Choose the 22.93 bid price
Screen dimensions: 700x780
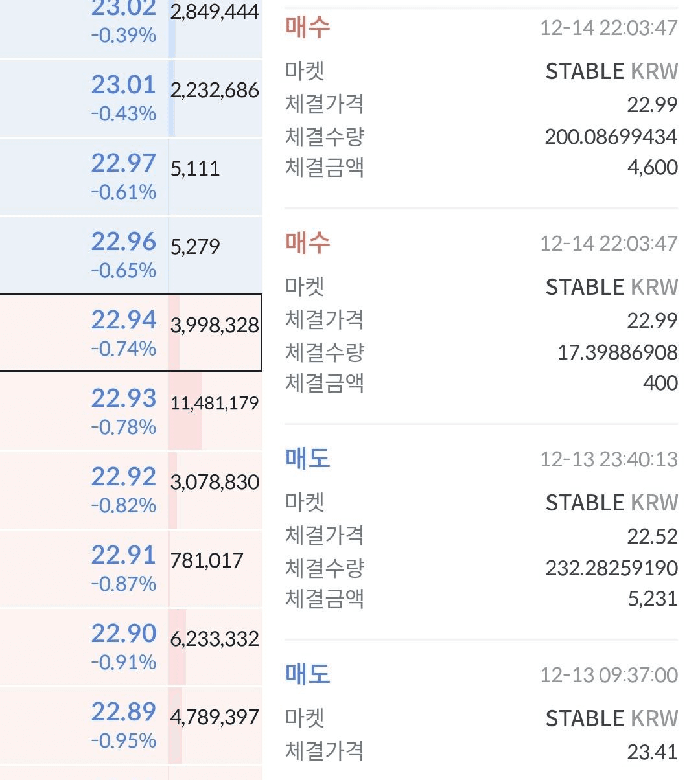(123, 399)
